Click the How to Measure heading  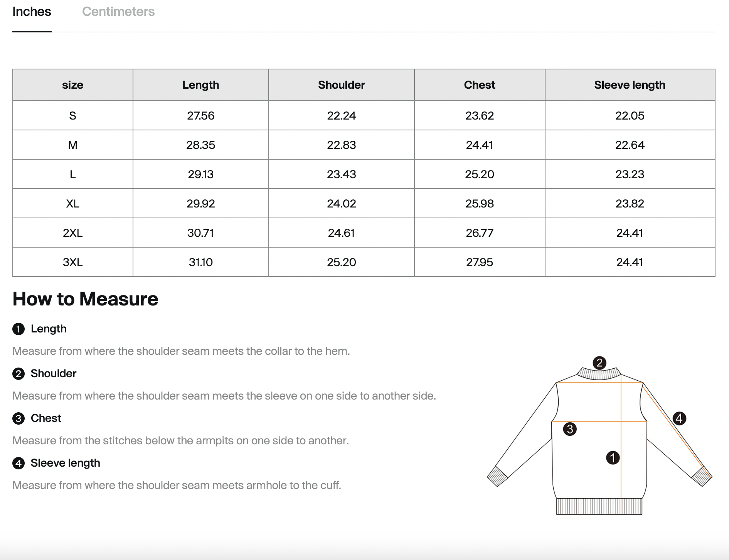pyautogui.click(x=85, y=299)
